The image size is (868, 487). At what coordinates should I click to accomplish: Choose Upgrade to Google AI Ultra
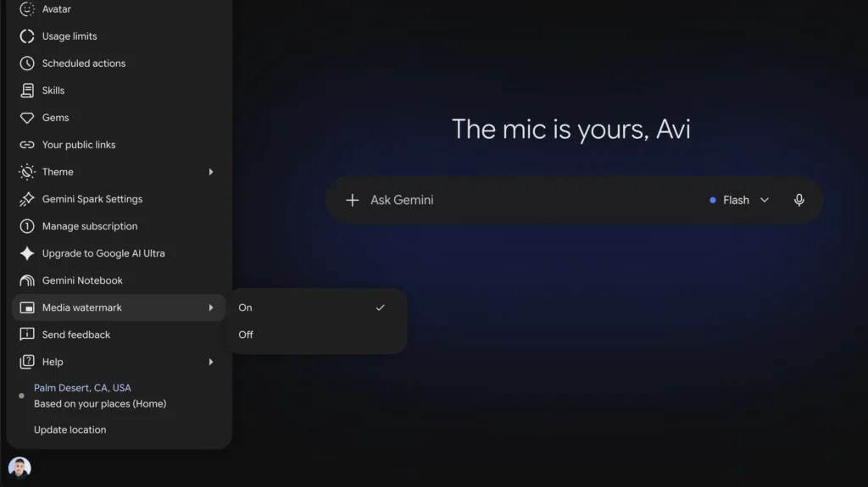(119, 253)
